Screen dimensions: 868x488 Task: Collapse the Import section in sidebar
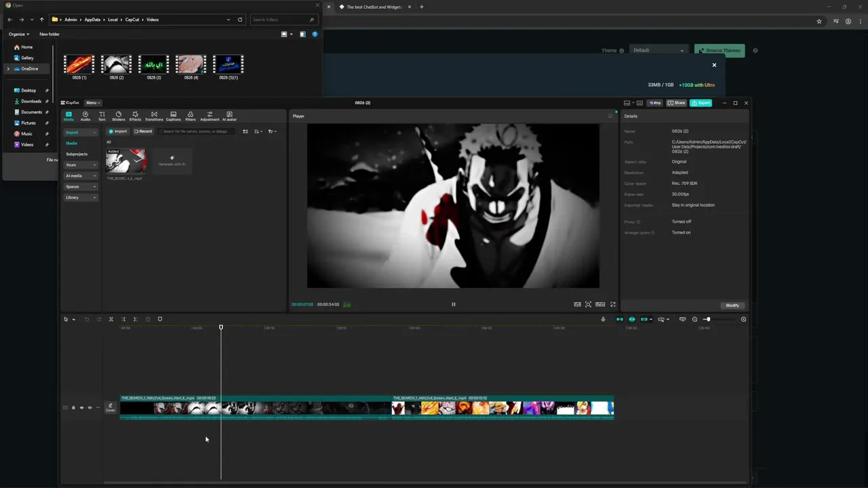[x=81, y=132]
